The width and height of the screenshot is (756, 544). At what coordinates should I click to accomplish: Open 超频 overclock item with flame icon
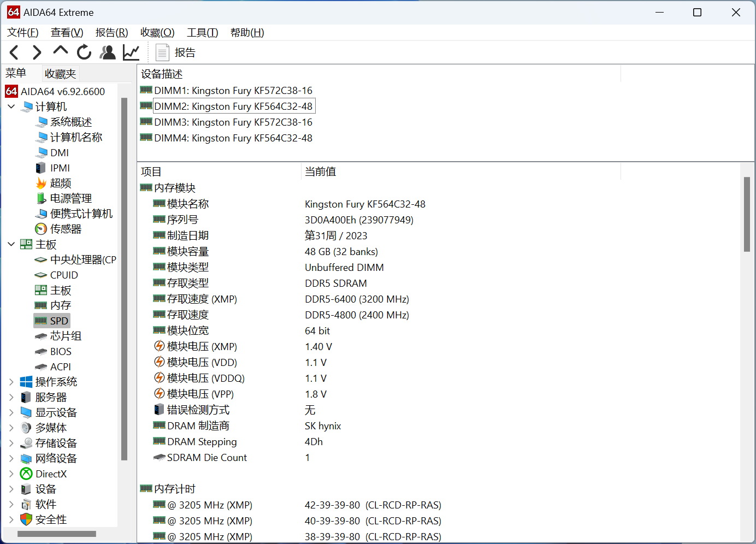53,183
